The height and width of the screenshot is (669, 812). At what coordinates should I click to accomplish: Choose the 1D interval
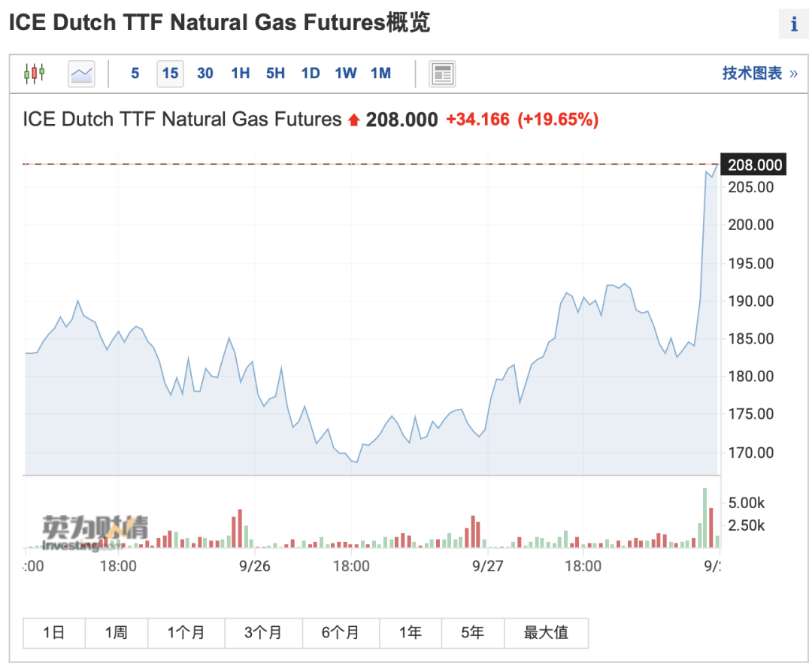click(311, 73)
